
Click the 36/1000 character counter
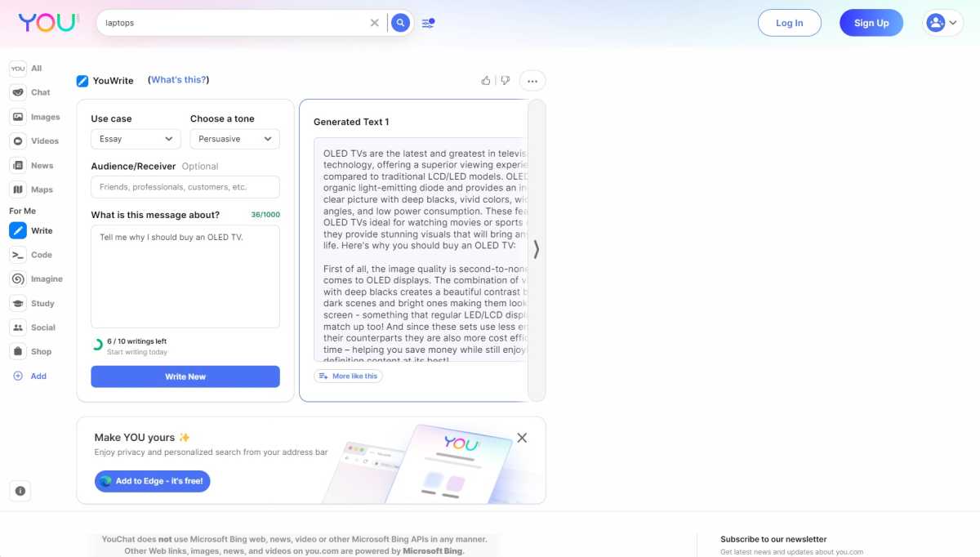coord(265,215)
